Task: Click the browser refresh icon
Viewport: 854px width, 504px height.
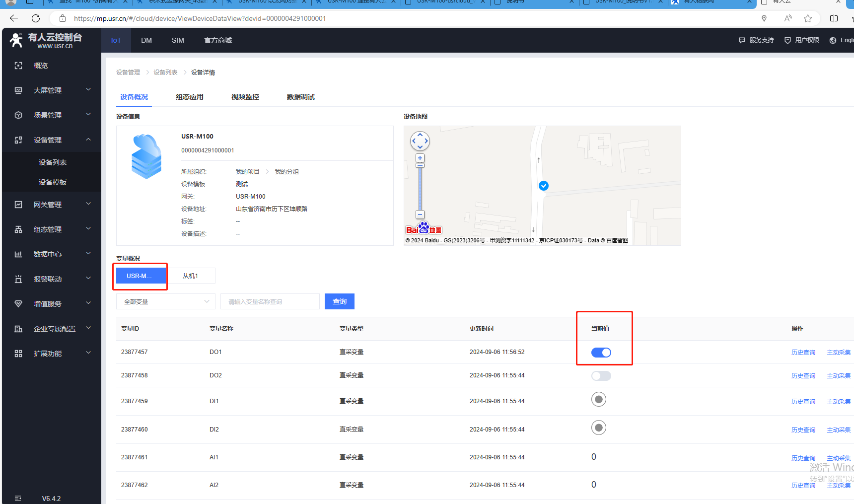Action: pos(36,18)
